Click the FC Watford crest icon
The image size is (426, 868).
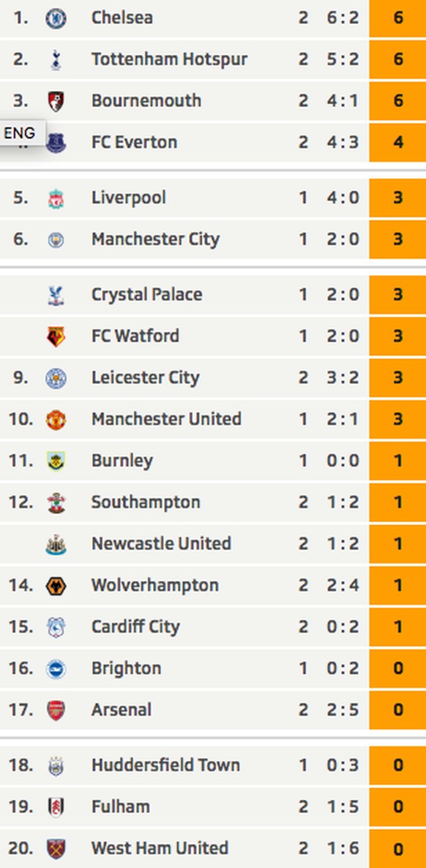pyautogui.click(x=56, y=336)
